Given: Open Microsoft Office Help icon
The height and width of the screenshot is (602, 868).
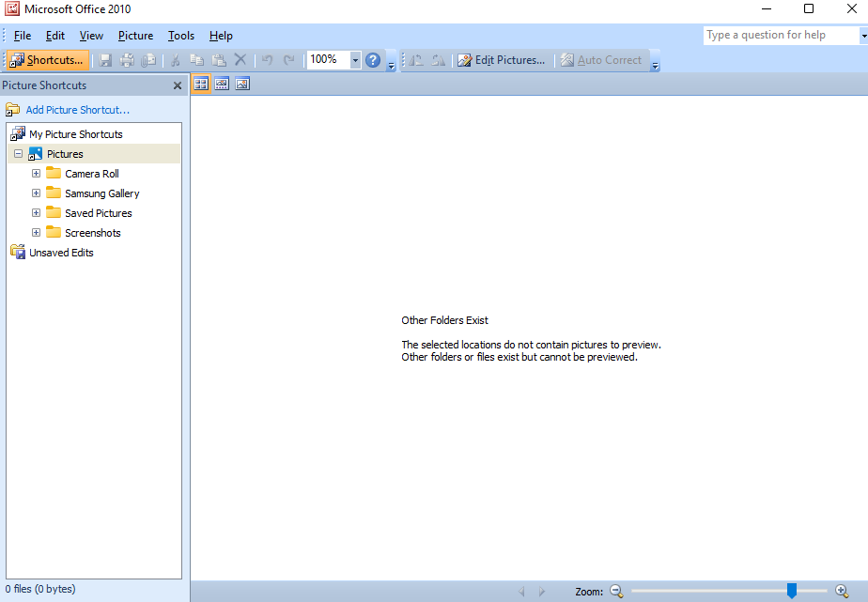Looking at the screenshot, I should [x=373, y=60].
